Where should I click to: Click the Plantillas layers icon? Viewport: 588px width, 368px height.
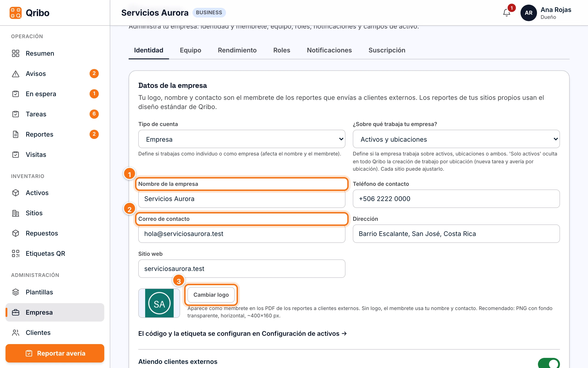[x=16, y=292]
